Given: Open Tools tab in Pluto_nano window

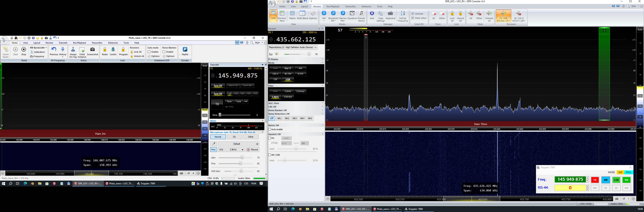Looking at the screenshot, I should pyautogui.click(x=126, y=43).
